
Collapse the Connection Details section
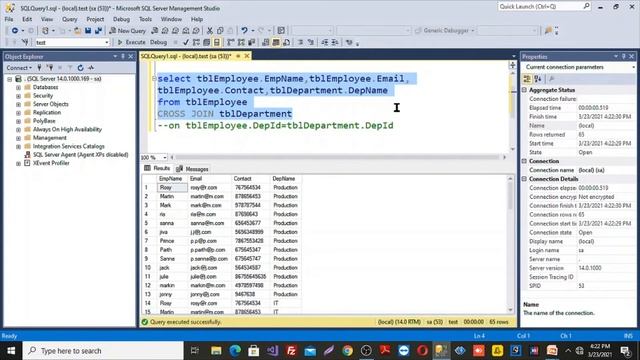click(525, 179)
